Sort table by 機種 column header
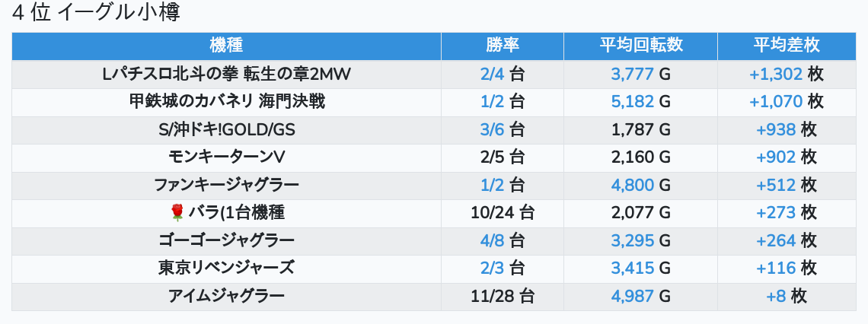 click(226, 45)
